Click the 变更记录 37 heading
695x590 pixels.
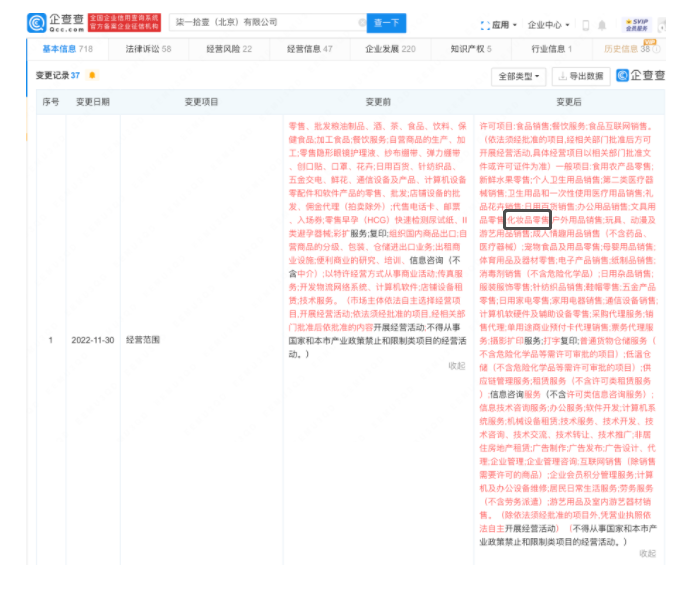tap(58, 75)
